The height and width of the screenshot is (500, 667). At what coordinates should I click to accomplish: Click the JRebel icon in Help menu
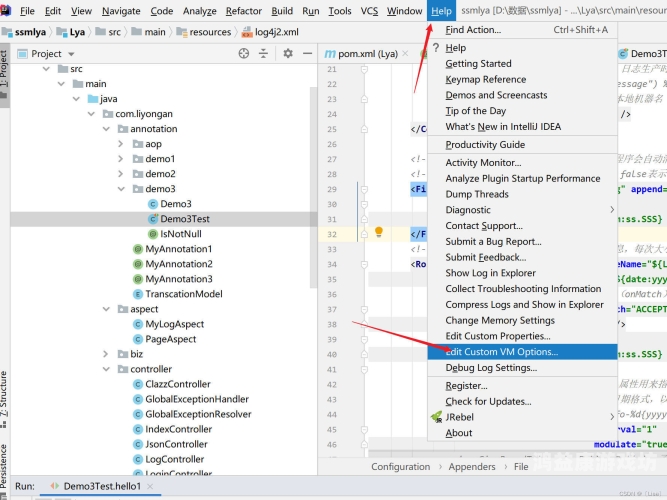[x=436, y=416]
